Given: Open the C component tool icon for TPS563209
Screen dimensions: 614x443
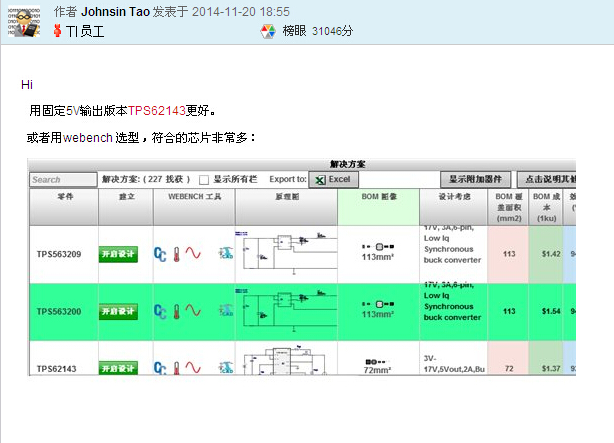Looking at the screenshot, I should 160,254.
